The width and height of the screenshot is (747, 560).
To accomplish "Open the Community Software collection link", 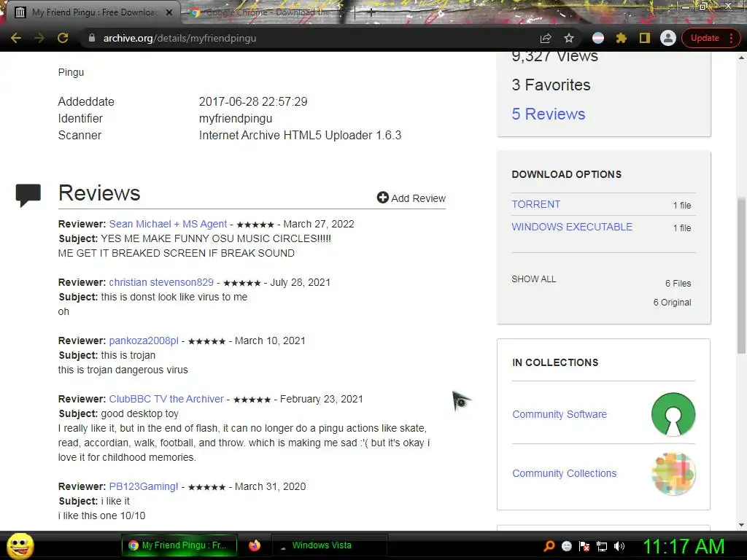I will point(560,414).
